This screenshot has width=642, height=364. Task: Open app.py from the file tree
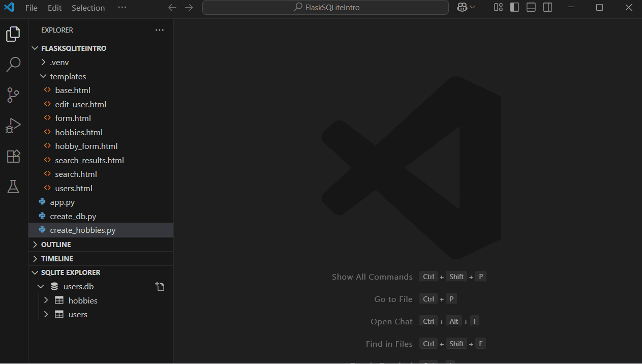point(62,202)
